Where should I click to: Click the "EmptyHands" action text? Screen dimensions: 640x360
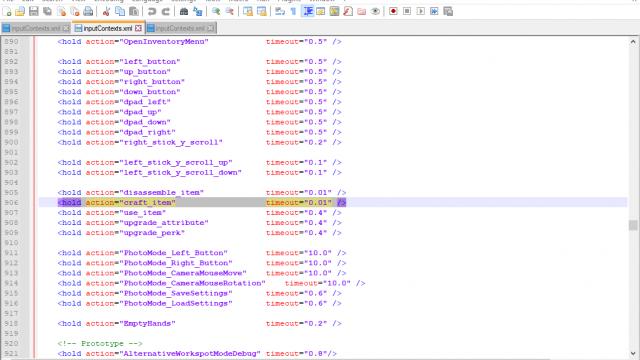(x=147, y=323)
